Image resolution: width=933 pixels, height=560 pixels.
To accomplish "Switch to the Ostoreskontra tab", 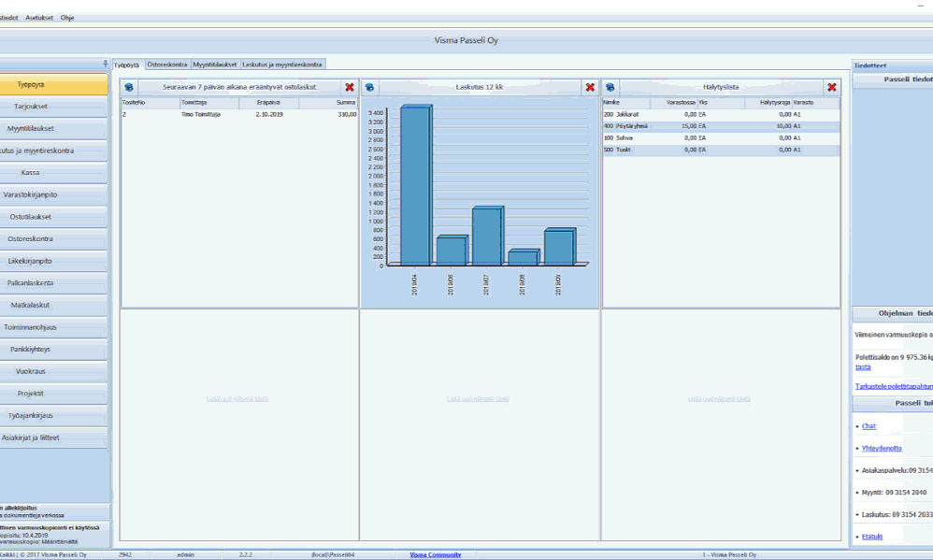I will (167, 65).
